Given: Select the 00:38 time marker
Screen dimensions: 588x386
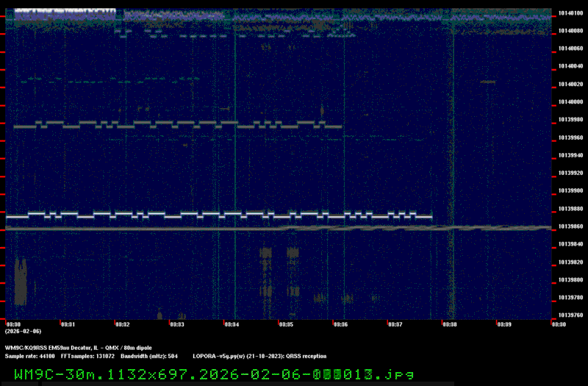Looking at the screenshot, I should pos(449,324).
